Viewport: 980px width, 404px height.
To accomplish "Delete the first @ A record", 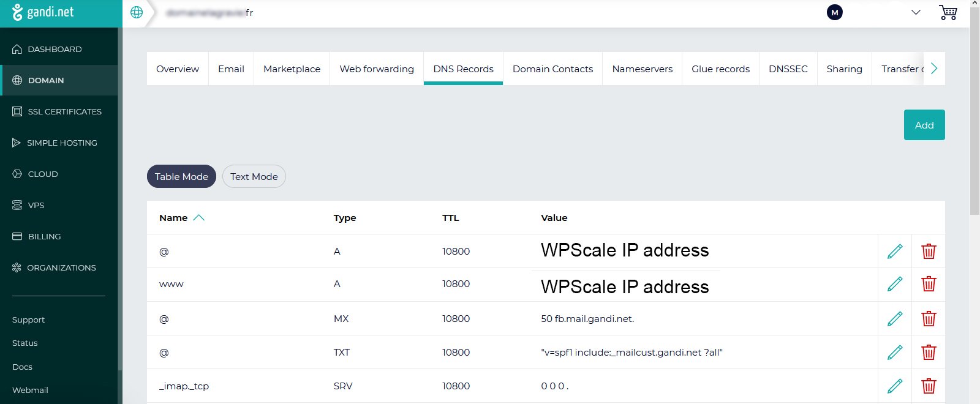I will (929, 252).
